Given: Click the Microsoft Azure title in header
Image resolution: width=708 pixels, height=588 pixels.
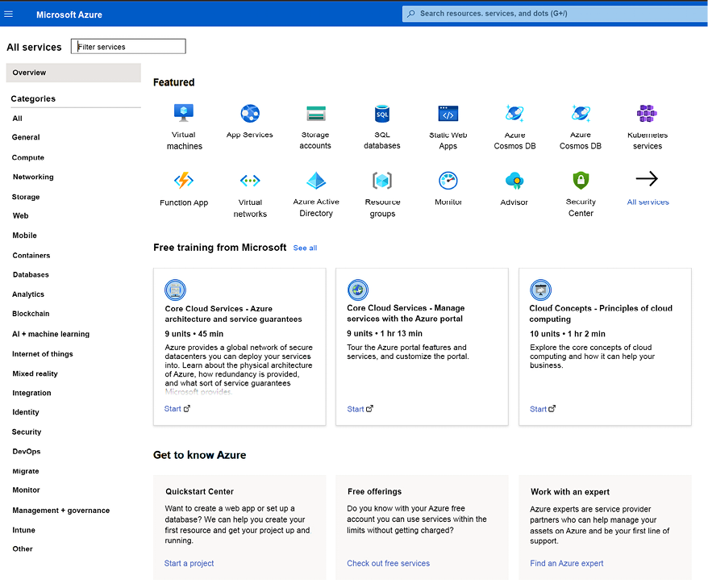Looking at the screenshot, I should tap(69, 15).
